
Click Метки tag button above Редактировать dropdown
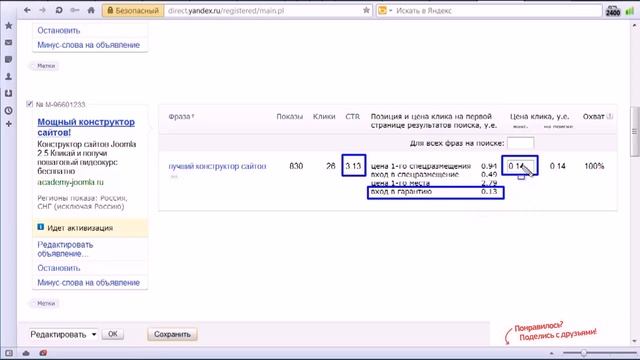pyautogui.click(x=46, y=303)
